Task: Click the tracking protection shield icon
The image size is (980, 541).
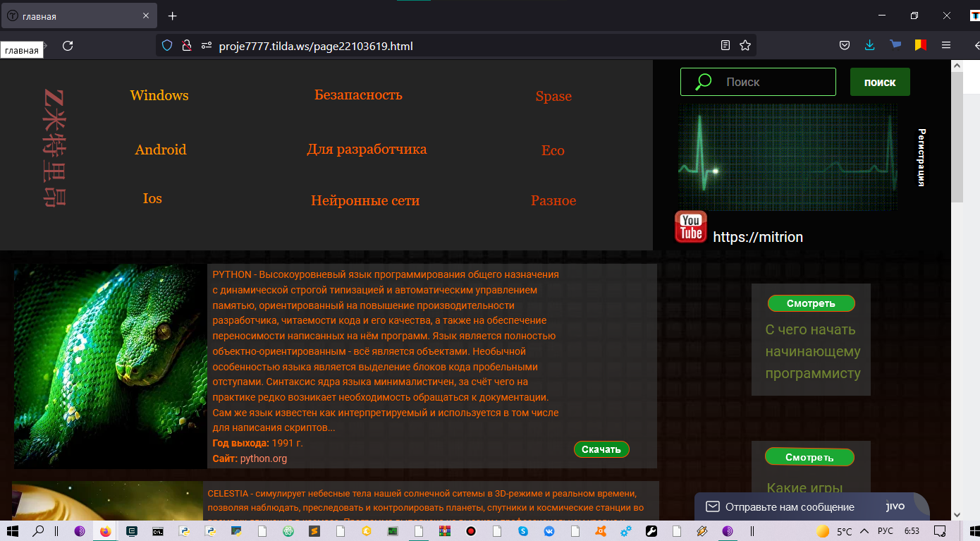Action: click(167, 46)
